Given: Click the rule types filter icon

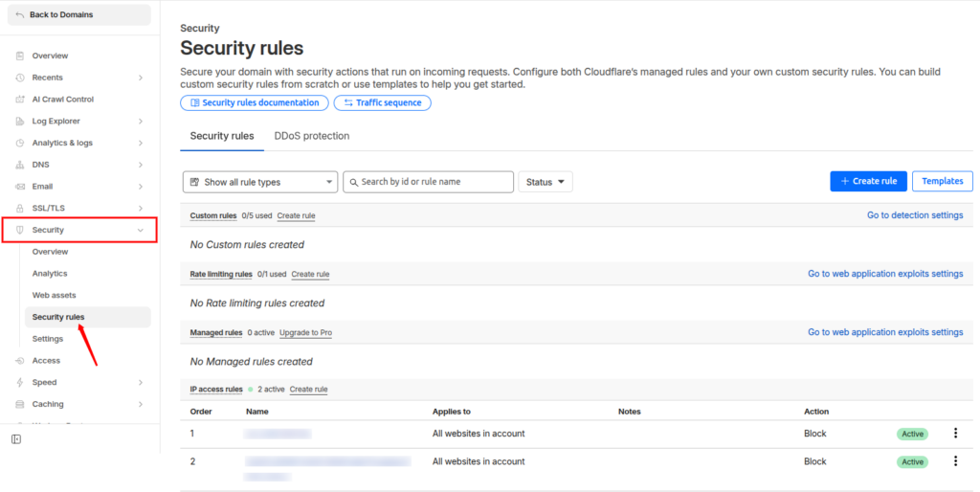Looking at the screenshot, I should (x=193, y=182).
